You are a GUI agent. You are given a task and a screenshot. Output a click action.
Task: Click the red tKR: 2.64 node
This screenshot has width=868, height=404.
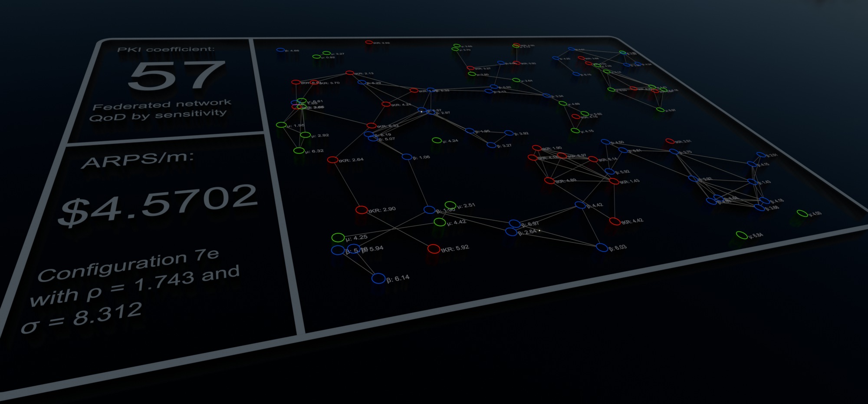click(x=332, y=160)
